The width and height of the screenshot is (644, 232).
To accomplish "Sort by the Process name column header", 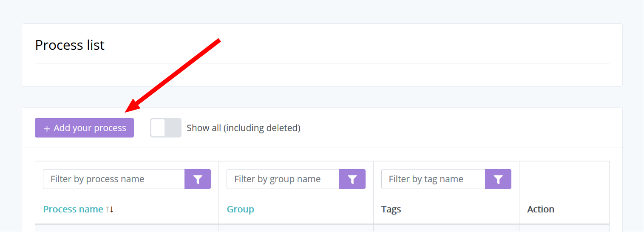I will point(73,209).
